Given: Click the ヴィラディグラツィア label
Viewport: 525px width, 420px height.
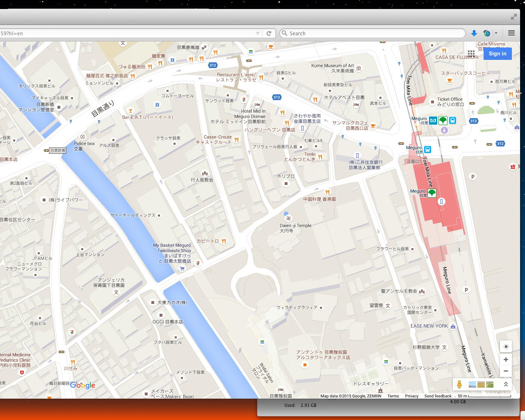Looking at the screenshot, I should [297, 308].
